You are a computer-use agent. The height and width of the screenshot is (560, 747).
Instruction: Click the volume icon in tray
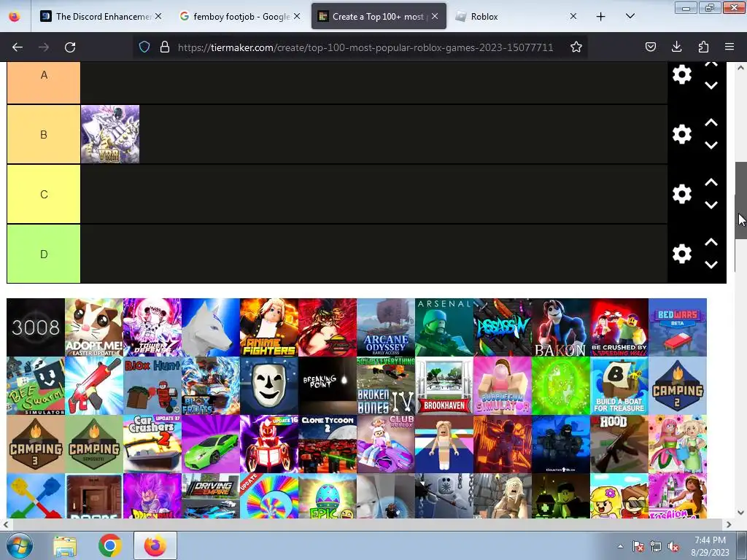(673, 547)
